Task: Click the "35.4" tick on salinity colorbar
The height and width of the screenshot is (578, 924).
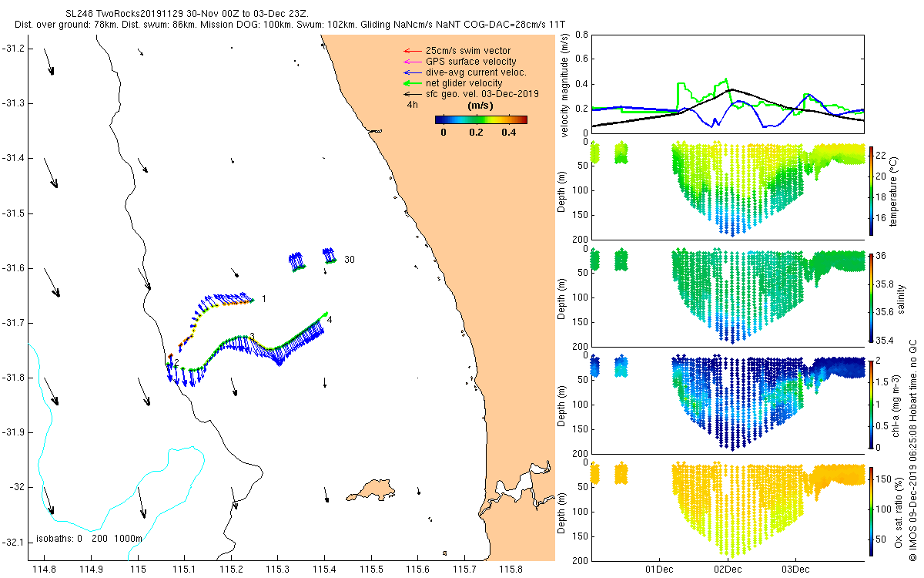Action: point(886,340)
